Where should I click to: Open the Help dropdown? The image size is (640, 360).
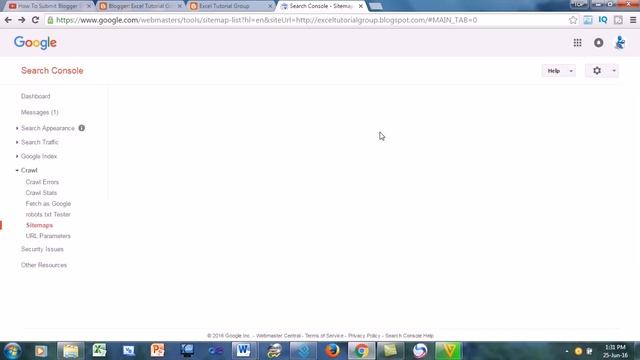558,71
